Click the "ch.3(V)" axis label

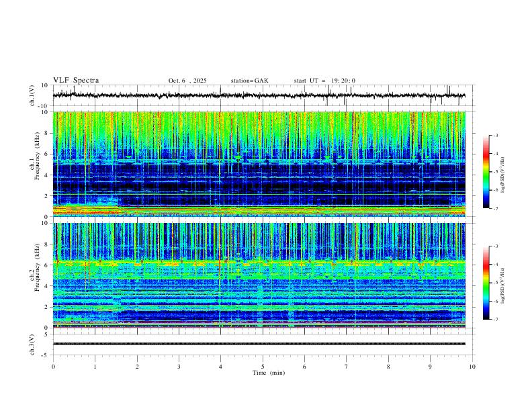tap(32, 345)
